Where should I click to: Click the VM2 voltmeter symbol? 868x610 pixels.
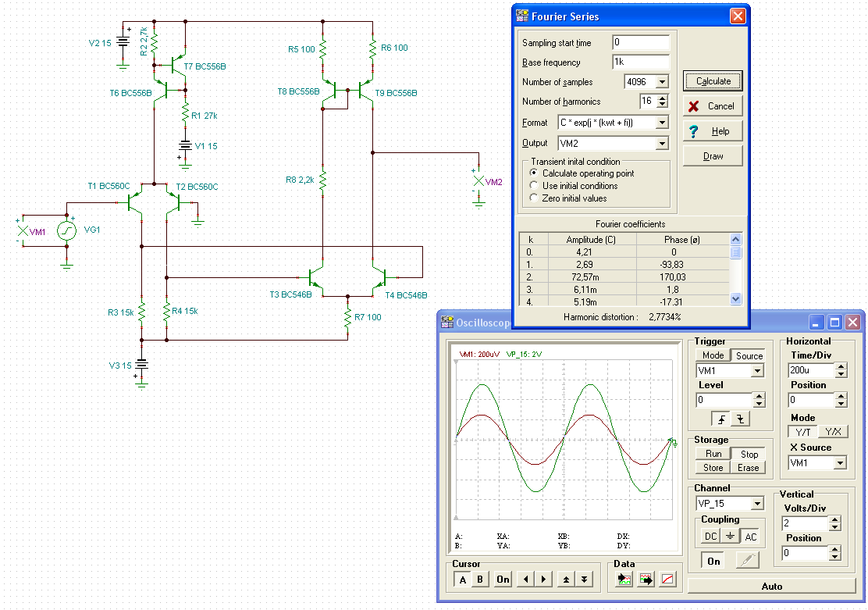tap(478, 181)
